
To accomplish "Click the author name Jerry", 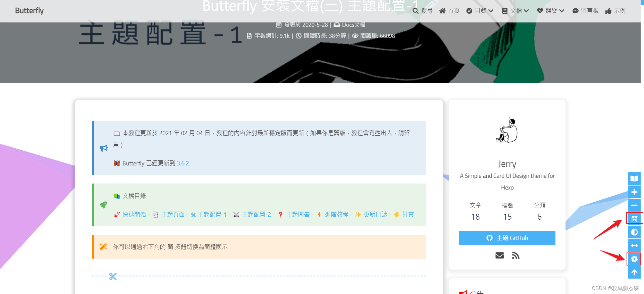I will [507, 164].
